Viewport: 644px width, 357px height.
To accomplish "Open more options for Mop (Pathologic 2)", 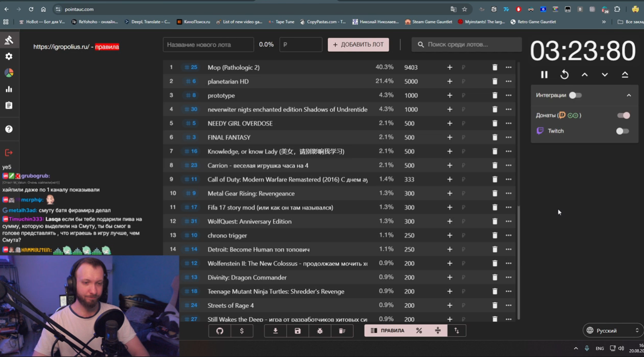I will point(508,67).
